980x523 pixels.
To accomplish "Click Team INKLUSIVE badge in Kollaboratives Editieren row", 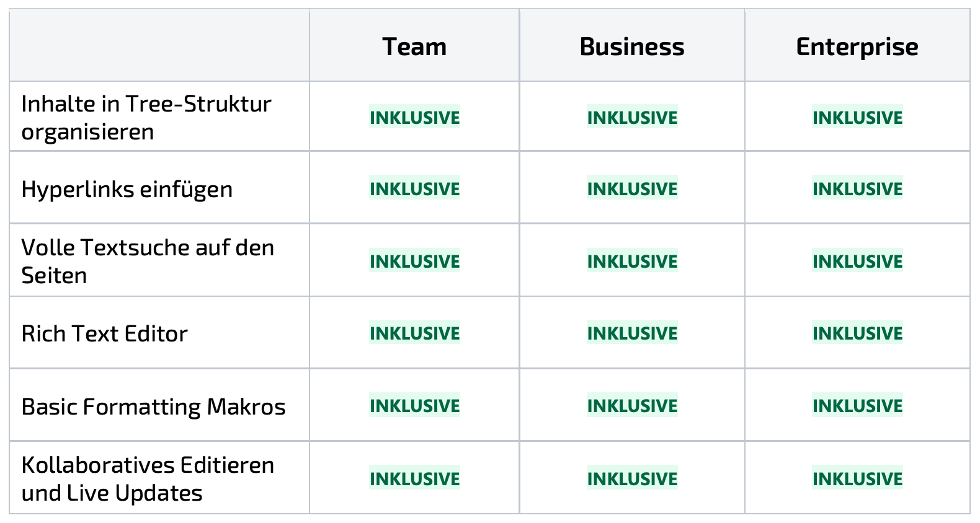I will click(x=414, y=479).
